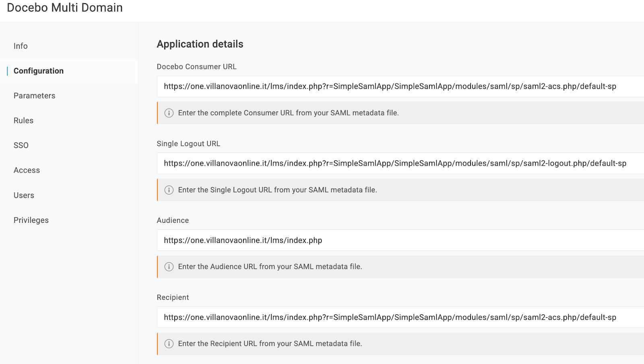
Task: Open the Rules sidebar item
Action: (x=23, y=121)
